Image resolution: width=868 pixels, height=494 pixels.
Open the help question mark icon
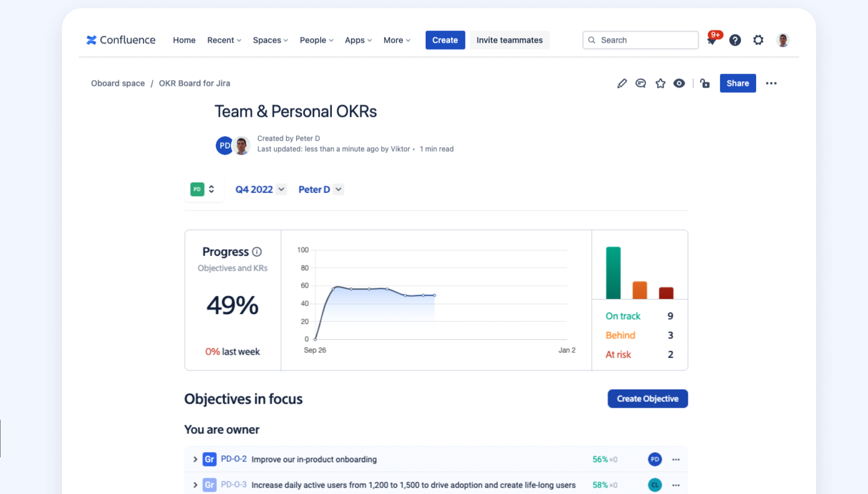(735, 40)
